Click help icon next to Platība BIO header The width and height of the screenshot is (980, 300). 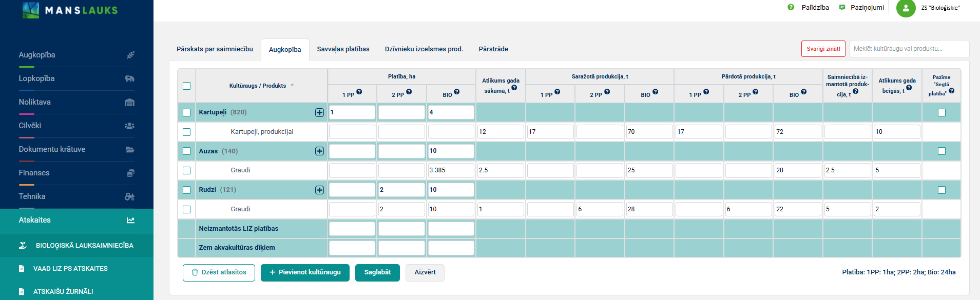tap(456, 92)
